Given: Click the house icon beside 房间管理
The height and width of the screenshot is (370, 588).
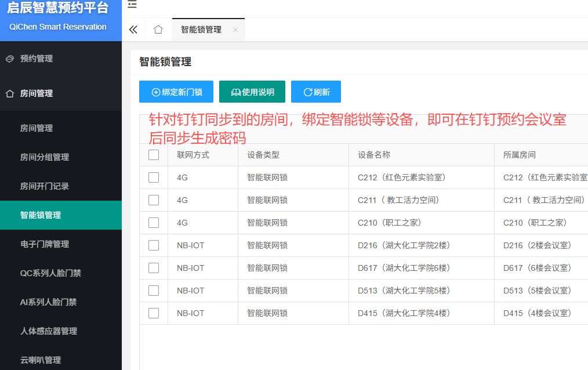Looking at the screenshot, I should click(10, 94).
